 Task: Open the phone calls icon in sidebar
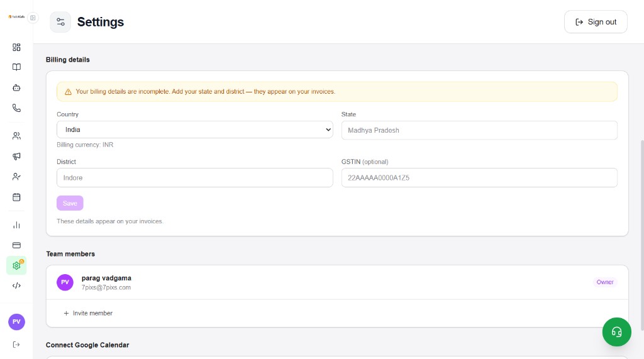(x=16, y=108)
